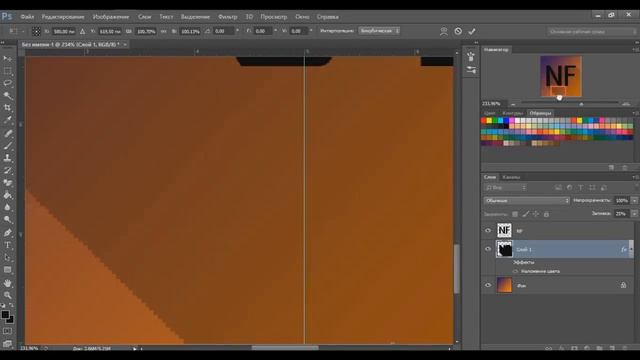The image size is (640, 360).
Task: Select the Quick Selection tool
Action: click(x=7, y=96)
